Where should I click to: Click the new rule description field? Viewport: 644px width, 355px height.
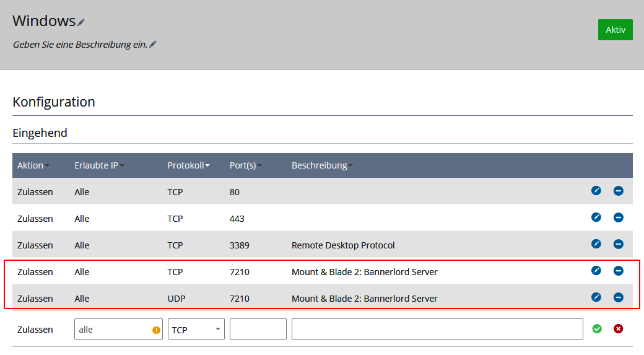click(437, 329)
